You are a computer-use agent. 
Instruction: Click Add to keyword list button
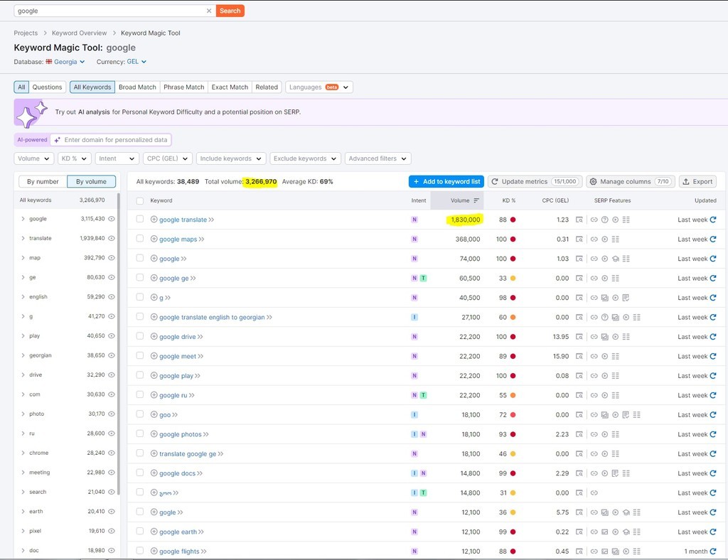(446, 181)
